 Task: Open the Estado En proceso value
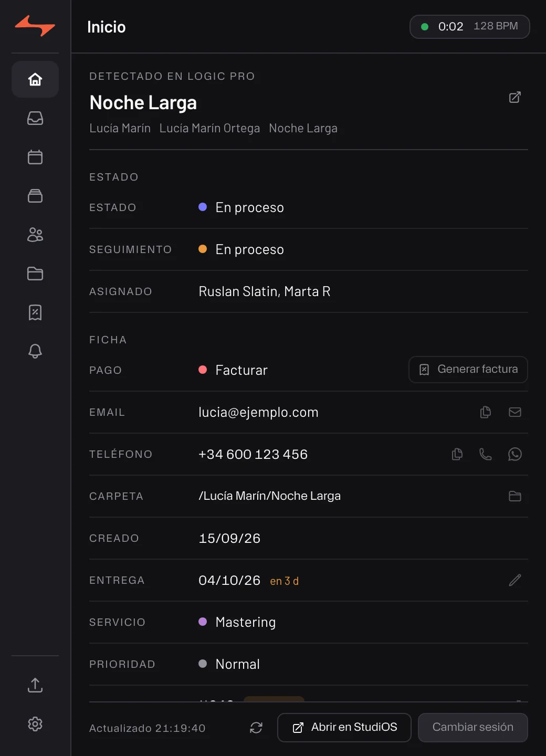tap(241, 207)
